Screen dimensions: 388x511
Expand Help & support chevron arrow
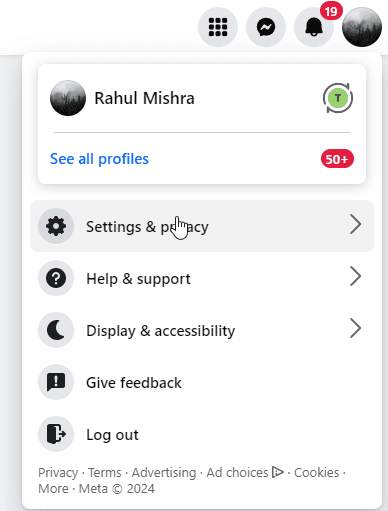tap(356, 276)
